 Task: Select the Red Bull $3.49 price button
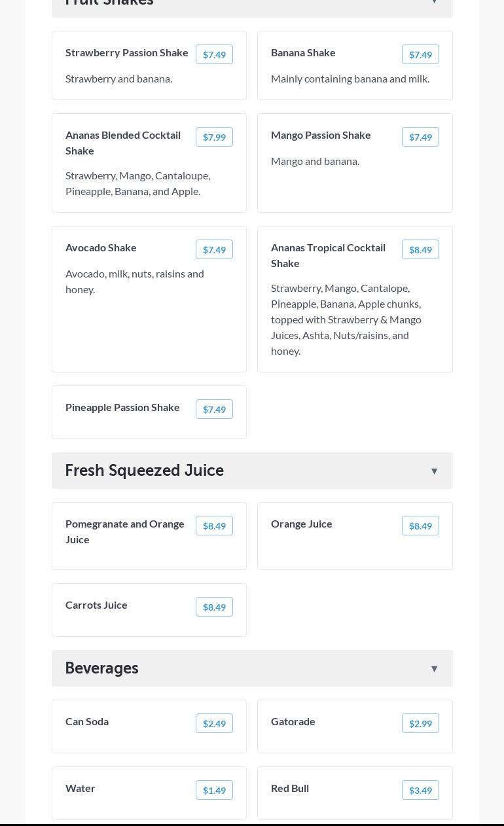(x=420, y=790)
